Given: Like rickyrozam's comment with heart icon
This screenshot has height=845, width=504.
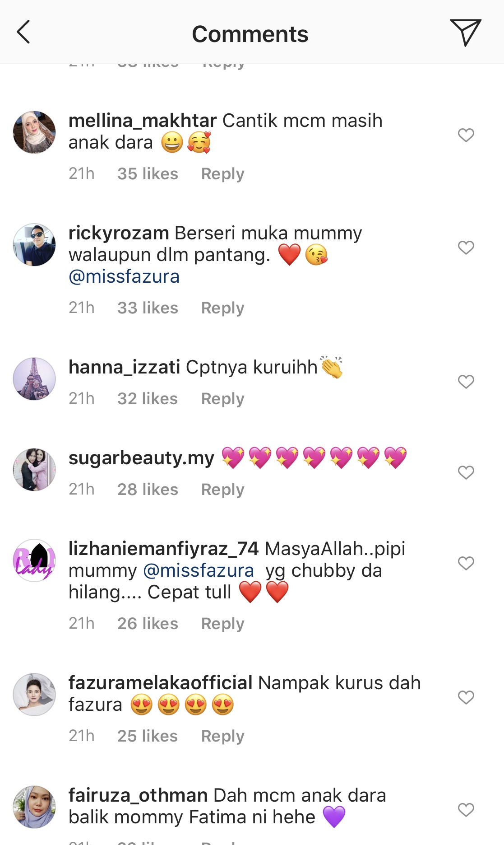Looking at the screenshot, I should coord(466,247).
